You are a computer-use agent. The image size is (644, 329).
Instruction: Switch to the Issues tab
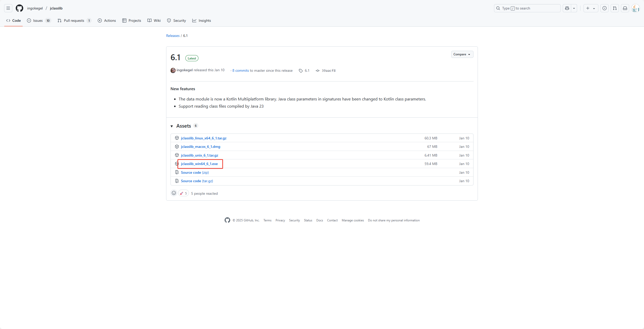point(39,20)
